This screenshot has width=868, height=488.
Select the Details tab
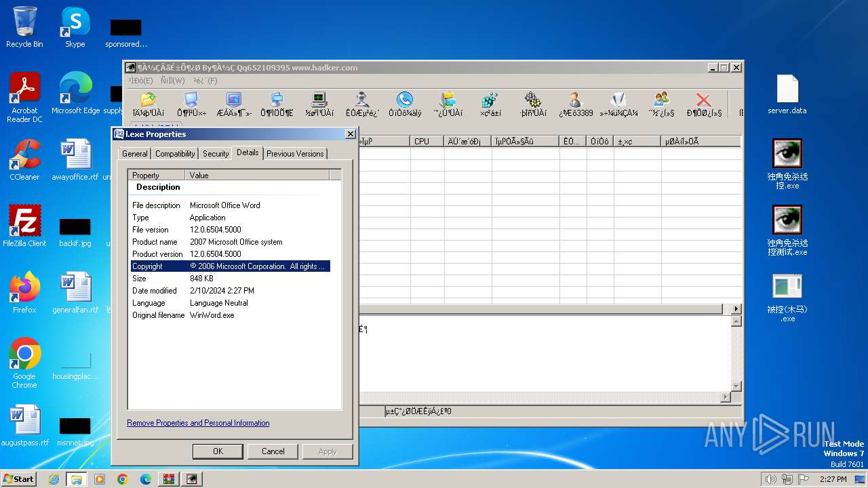click(x=248, y=152)
